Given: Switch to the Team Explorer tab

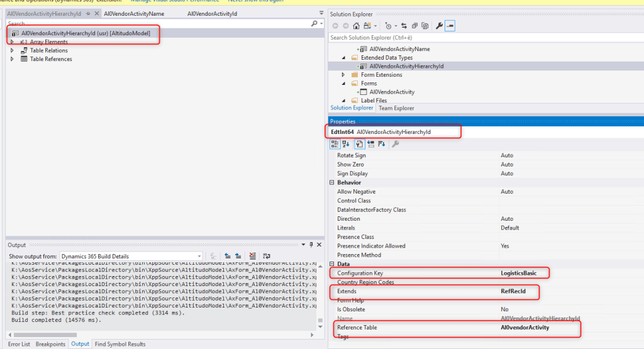Looking at the screenshot, I should click(x=396, y=108).
